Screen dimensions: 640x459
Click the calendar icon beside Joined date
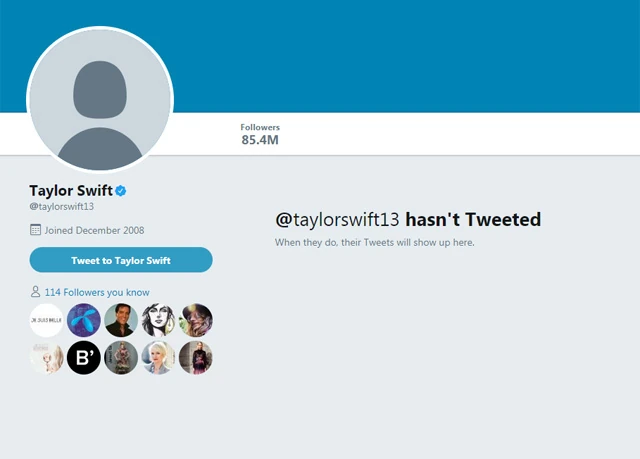click(36, 230)
